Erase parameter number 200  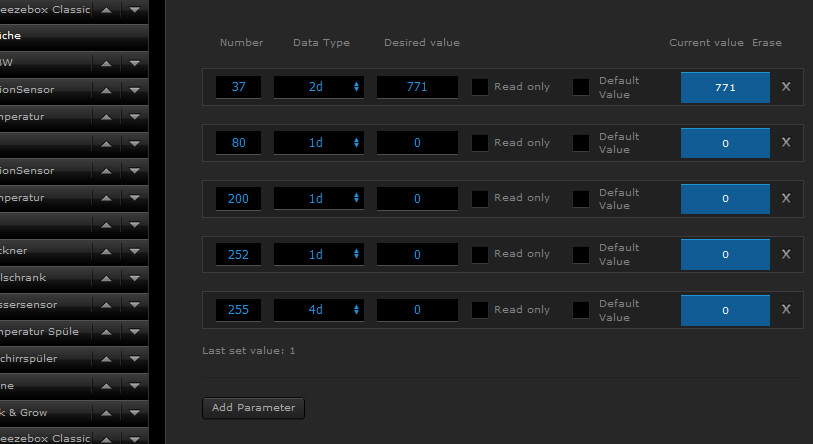[x=786, y=198]
